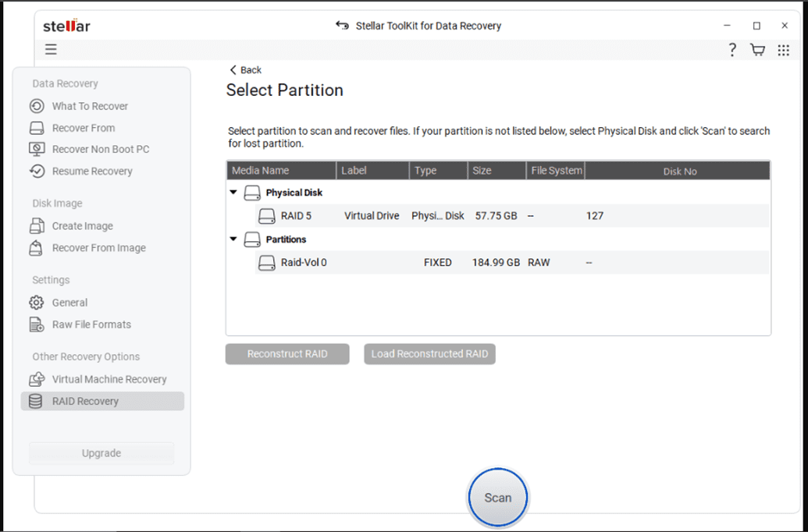Click the Recover Non Boot PC icon

click(x=37, y=149)
